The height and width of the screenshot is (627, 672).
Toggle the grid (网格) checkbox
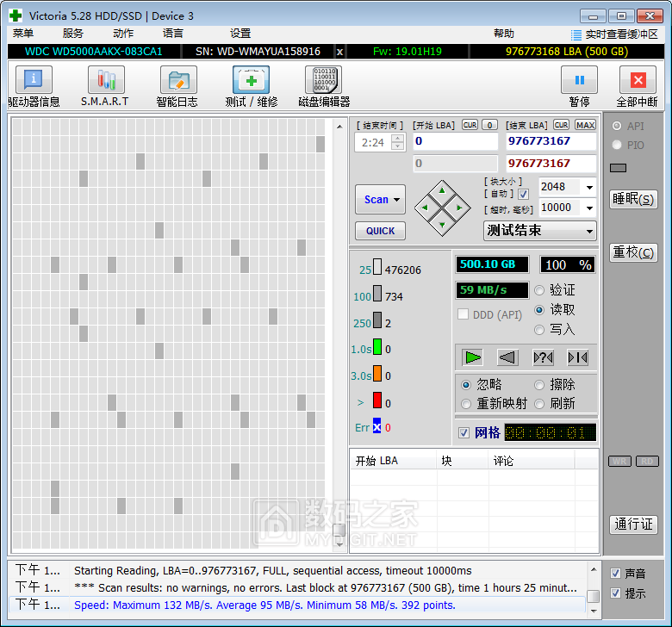point(464,432)
